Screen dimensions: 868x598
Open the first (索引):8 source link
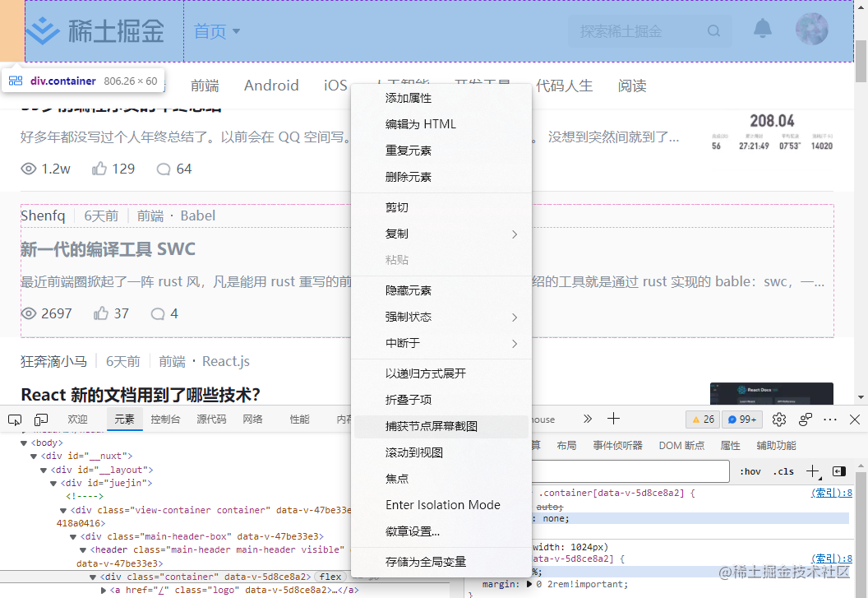(x=832, y=493)
